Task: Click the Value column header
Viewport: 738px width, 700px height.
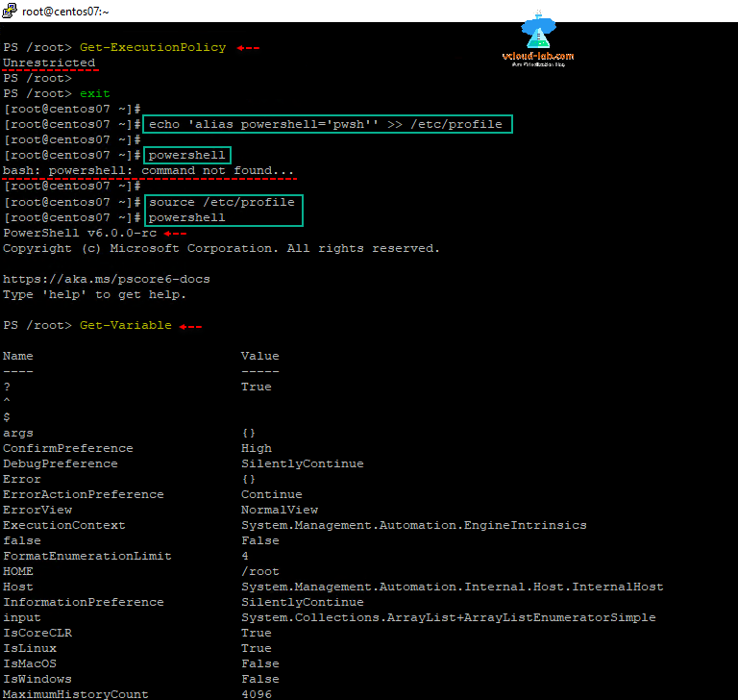Action: point(260,356)
